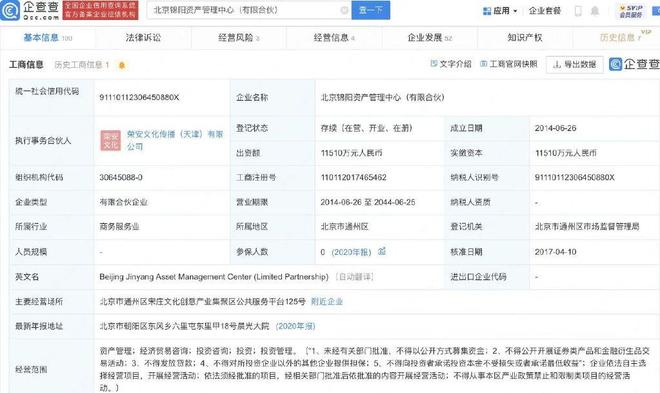Open the 附近企业 link
Screen dimensions: 660x393
[x=327, y=302]
